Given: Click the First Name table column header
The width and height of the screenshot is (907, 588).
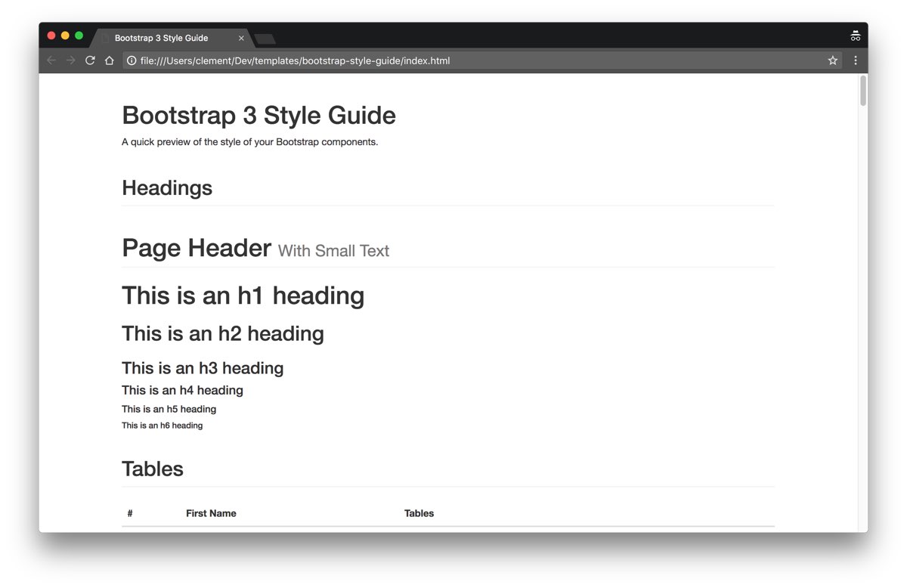Looking at the screenshot, I should click(x=211, y=513).
